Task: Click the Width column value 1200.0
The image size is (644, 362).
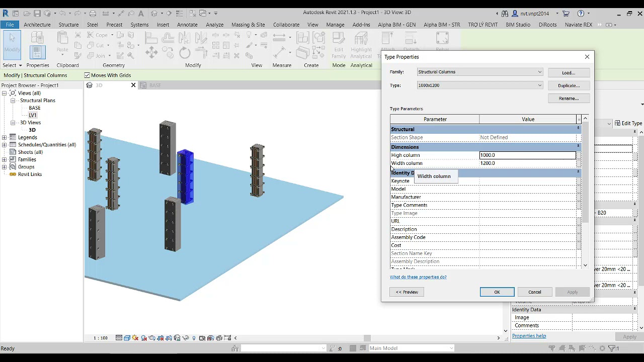Action: coord(528,163)
